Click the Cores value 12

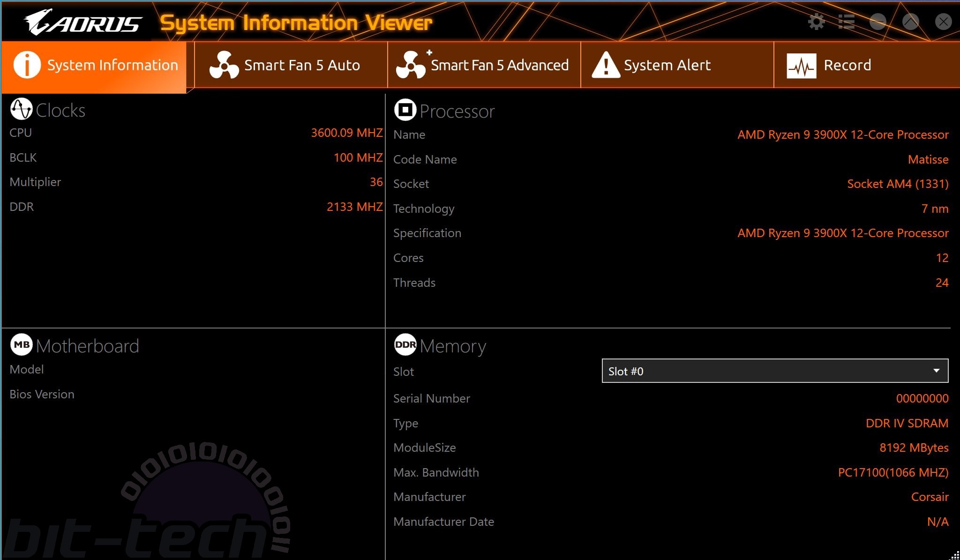click(942, 258)
